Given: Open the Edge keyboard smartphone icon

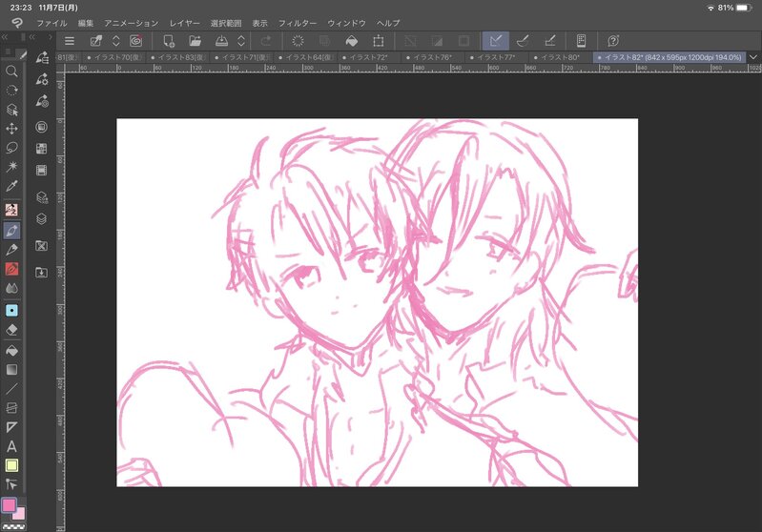Looking at the screenshot, I should [x=581, y=41].
